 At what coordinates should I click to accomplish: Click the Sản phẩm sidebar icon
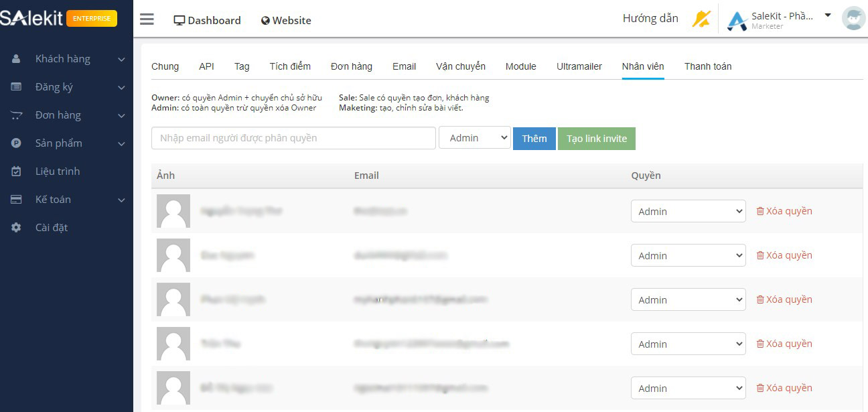coord(16,143)
